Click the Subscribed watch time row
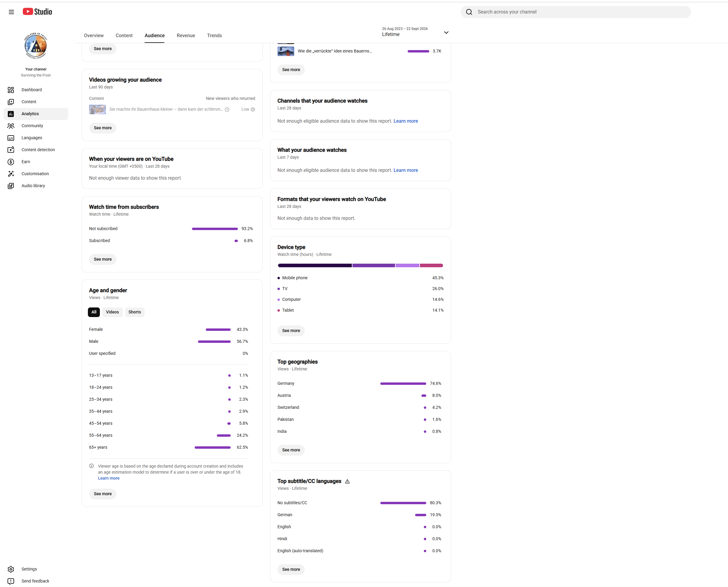 point(171,241)
